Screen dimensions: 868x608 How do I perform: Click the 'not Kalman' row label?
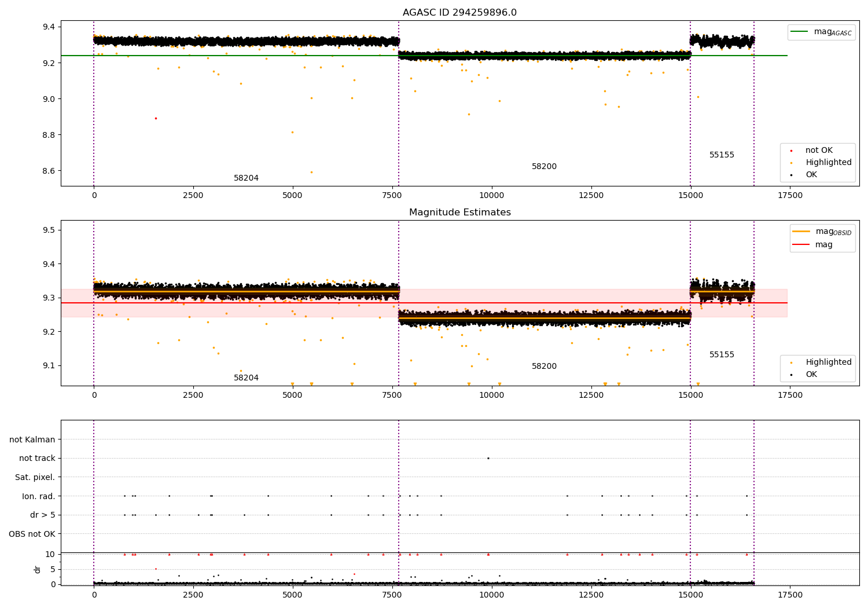(32, 439)
